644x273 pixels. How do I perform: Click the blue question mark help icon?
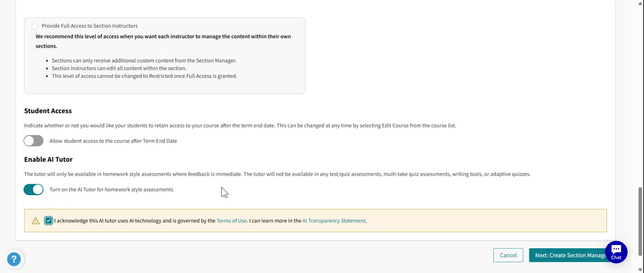pos(14,259)
